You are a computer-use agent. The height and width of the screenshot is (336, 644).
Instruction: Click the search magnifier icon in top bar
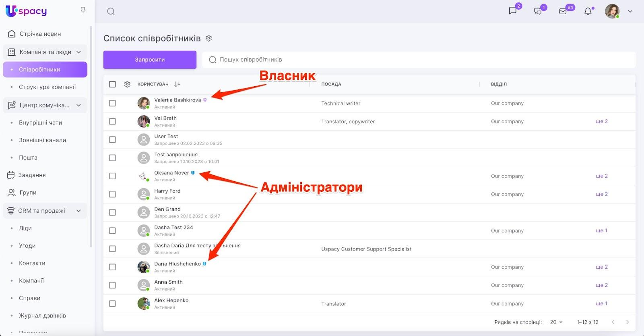click(x=111, y=11)
